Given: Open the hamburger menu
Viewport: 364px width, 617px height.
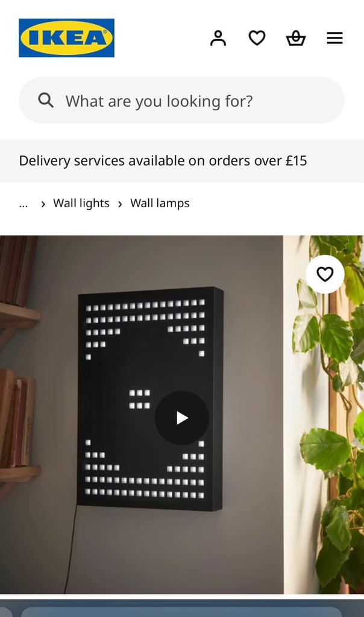Looking at the screenshot, I should click(335, 38).
